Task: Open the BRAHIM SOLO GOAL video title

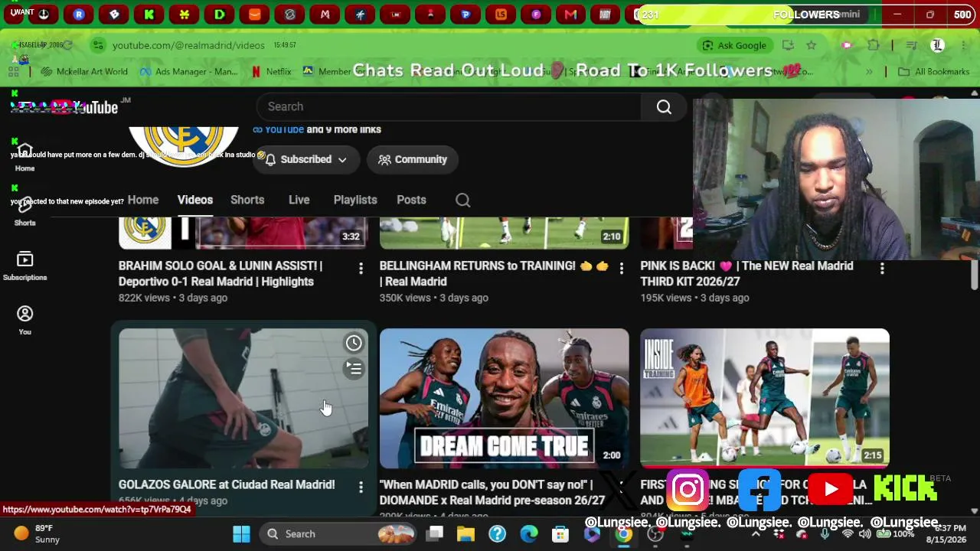Action: [x=220, y=274]
